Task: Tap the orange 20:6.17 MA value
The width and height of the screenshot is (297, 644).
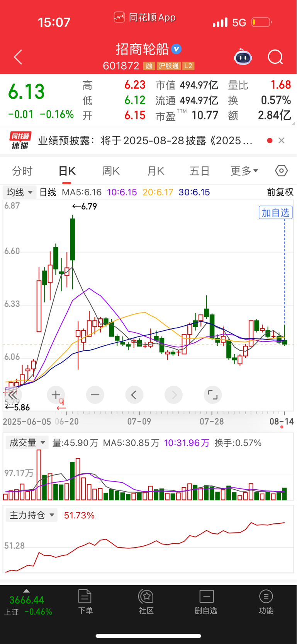Action: (158, 192)
